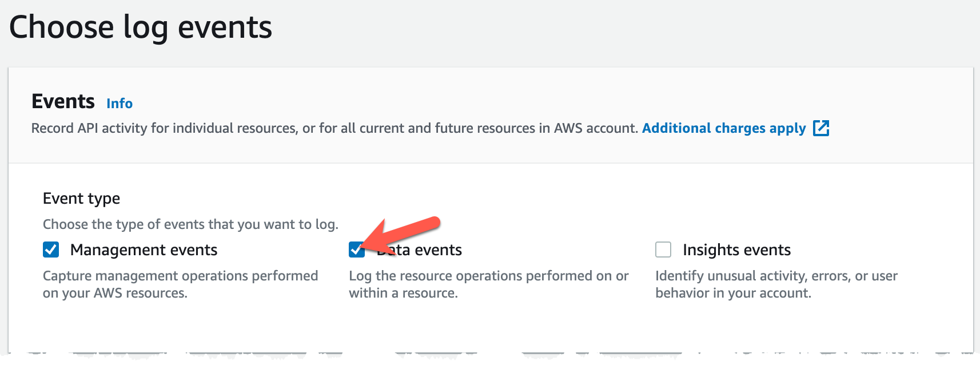The height and width of the screenshot is (388, 980).
Task: Click the Management events label
Action: click(x=143, y=250)
